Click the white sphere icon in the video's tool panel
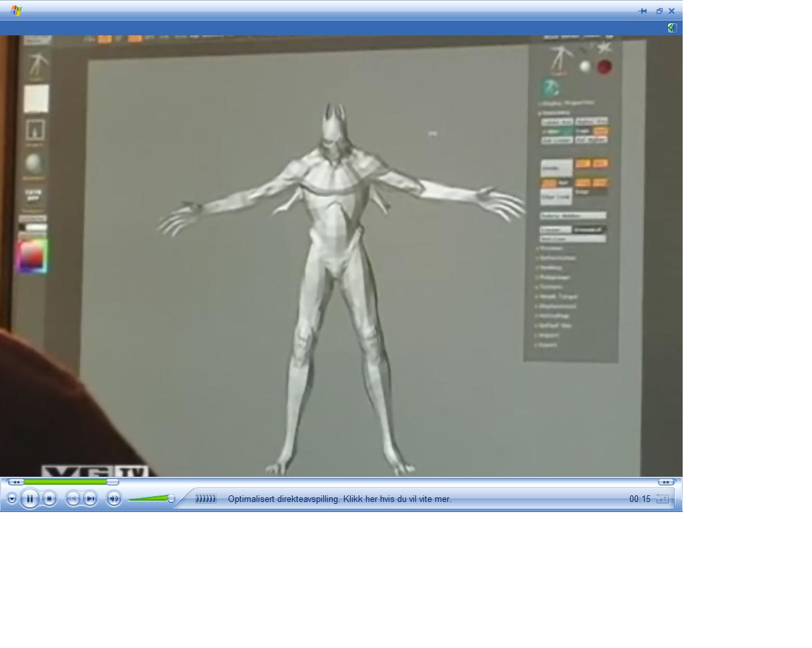Viewport: 812px width, 648px height. (x=585, y=67)
